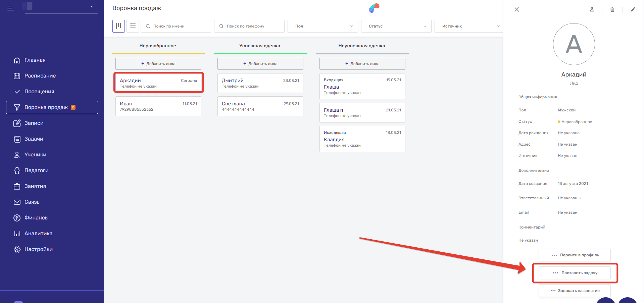Open Расписание in the sidebar
644x303 pixels.
coord(40,76)
